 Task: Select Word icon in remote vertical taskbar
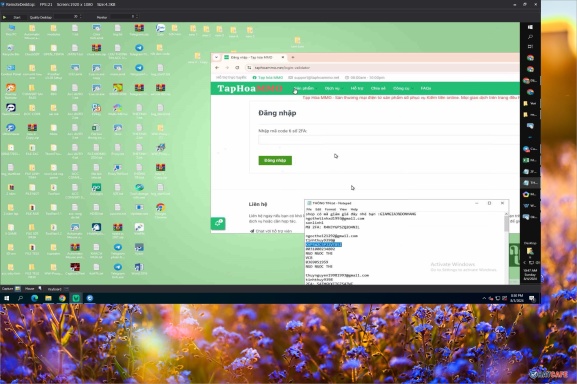coord(526,206)
